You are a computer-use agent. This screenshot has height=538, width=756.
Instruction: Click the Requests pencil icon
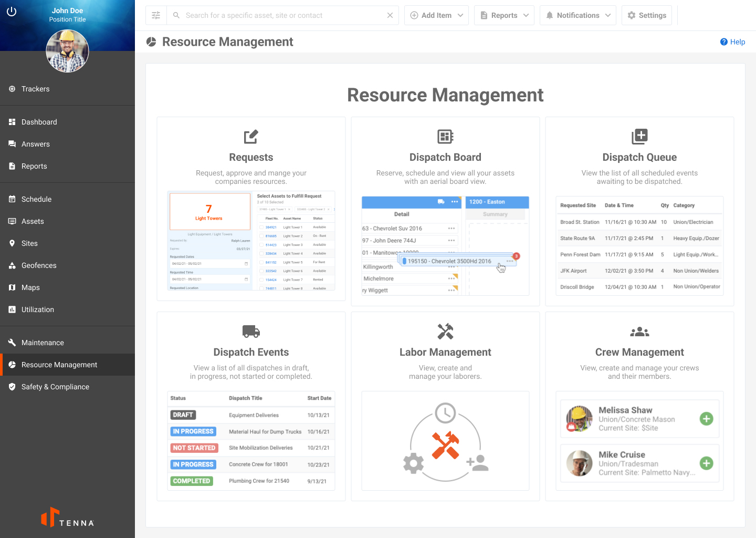tap(251, 136)
